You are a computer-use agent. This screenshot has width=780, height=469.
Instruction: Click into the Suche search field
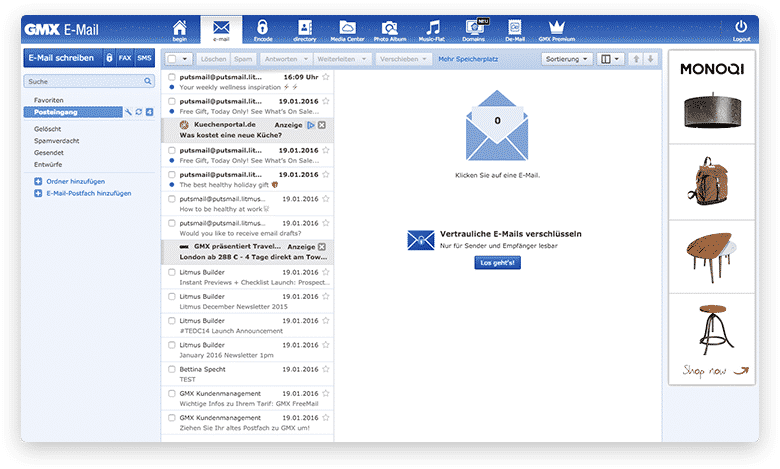(x=84, y=81)
